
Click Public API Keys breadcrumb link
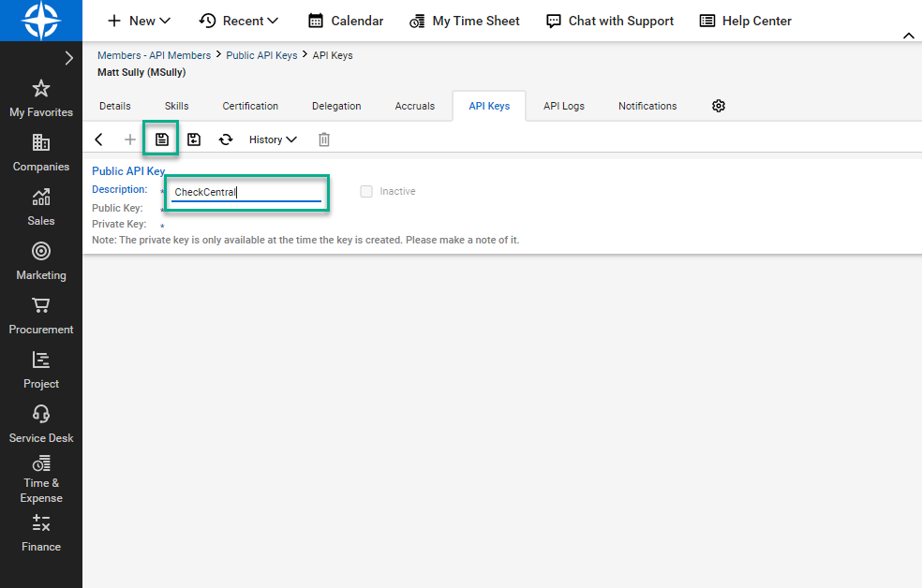tap(261, 55)
